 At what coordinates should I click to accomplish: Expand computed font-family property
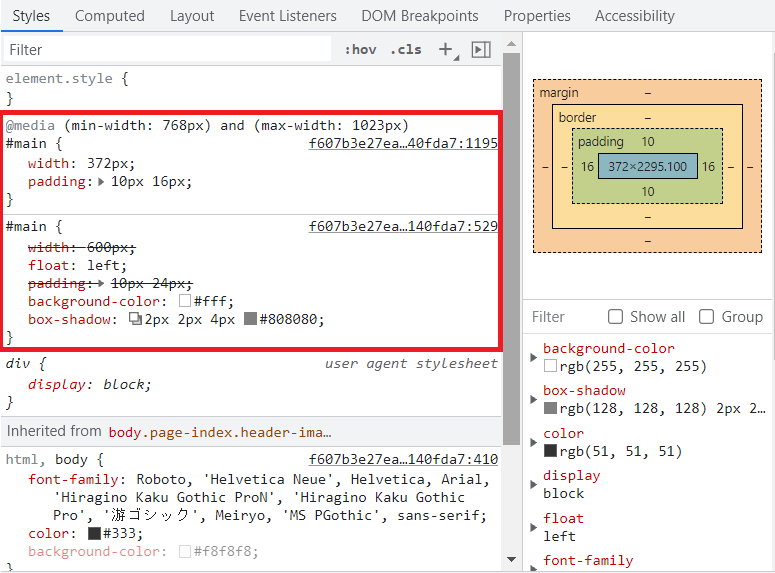533,568
